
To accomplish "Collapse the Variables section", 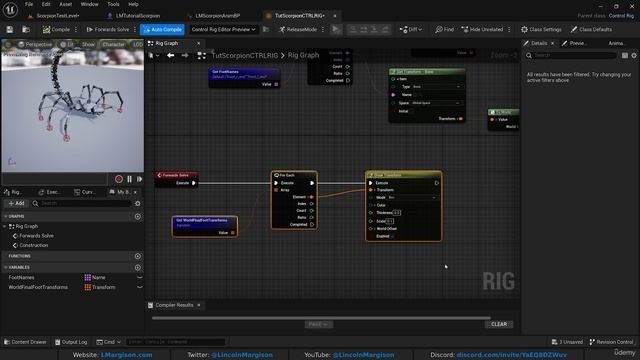I will click(x=6, y=267).
